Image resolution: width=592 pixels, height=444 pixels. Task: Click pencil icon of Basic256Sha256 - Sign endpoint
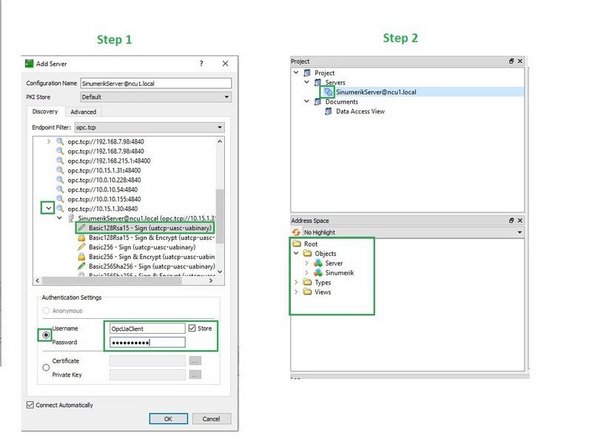[82, 266]
